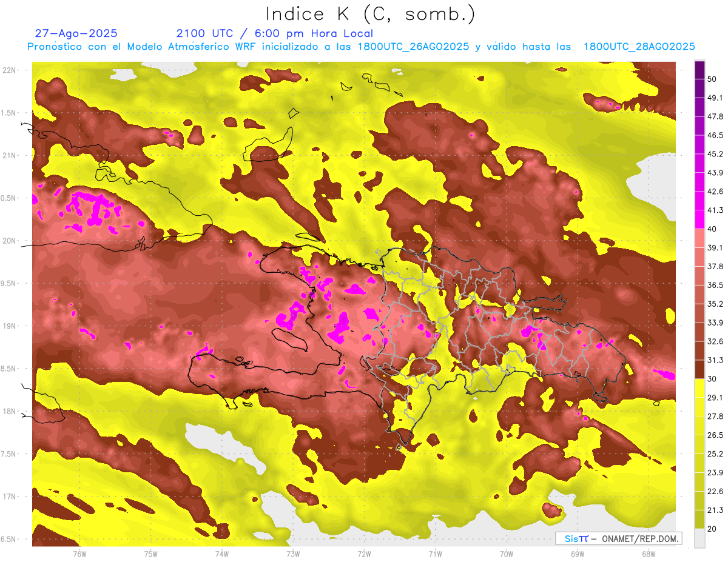The width and height of the screenshot is (728, 562).
Task: Click the 21N latitude label
Action: click(x=10, y=156)
